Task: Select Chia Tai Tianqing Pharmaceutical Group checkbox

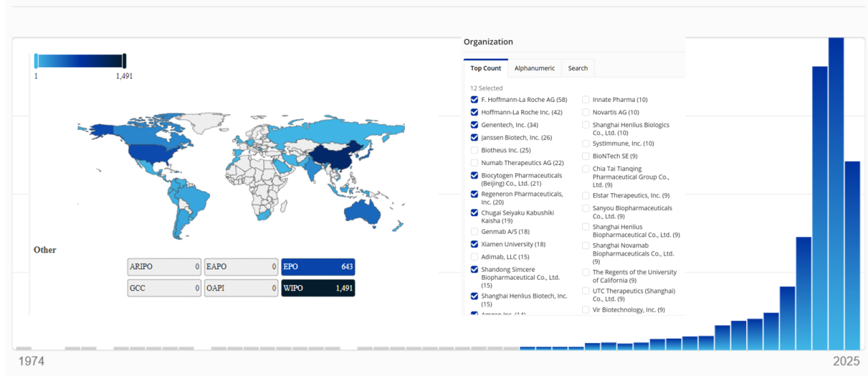Action: coord(586,169)
